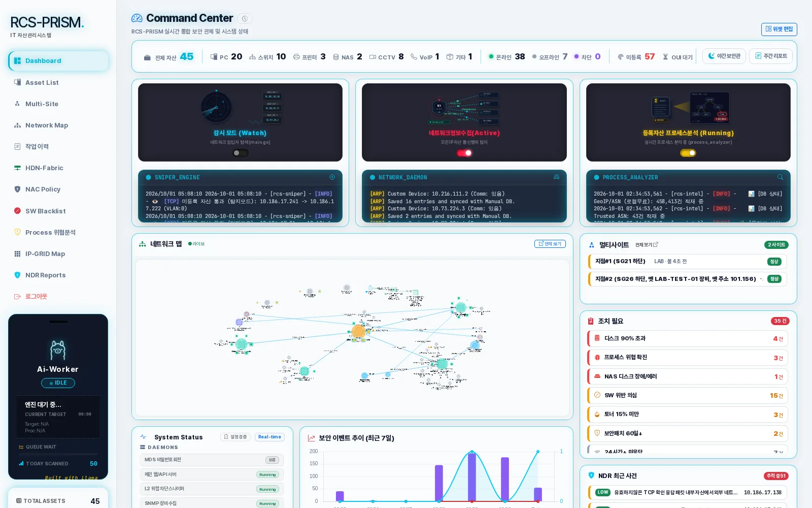Select the 지점#2 (SG26 하단) site row
This screenshot has width=812, height=508.
(x=688, y=279)
